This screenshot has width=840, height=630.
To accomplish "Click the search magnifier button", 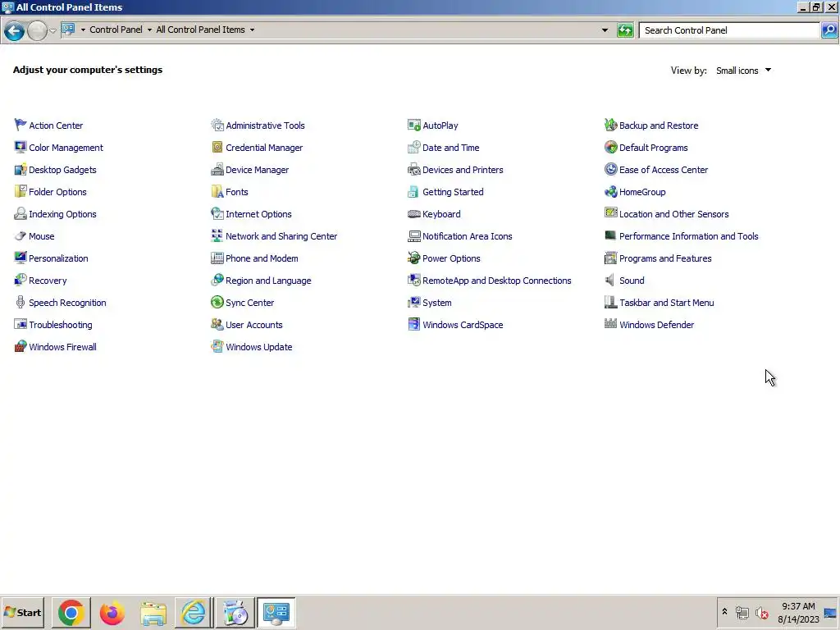I will click(829, 30).
